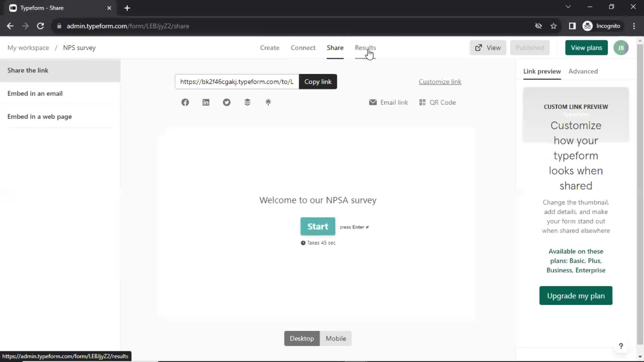
Task: Click the Start button in preview
Action: [318, 226]
